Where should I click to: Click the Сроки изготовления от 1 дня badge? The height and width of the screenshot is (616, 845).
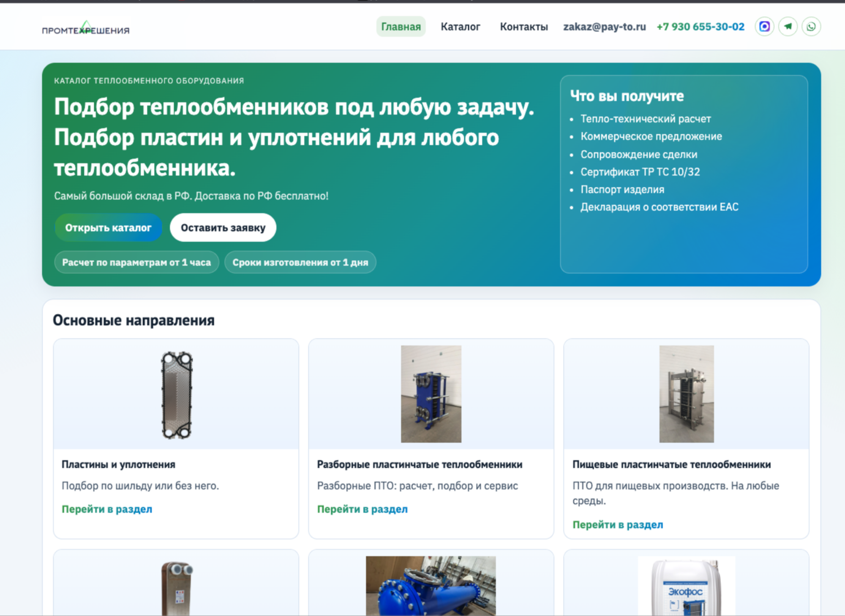(300, 262)
